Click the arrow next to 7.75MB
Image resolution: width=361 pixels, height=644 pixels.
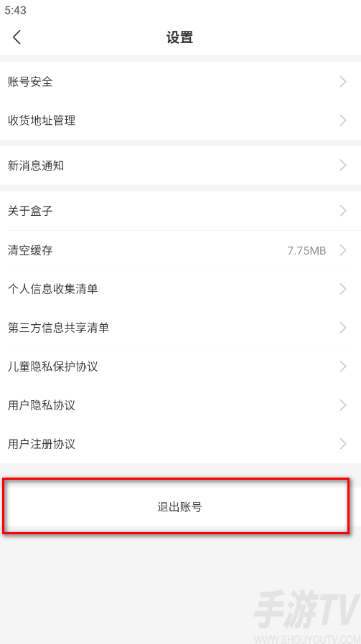point(343,250)
